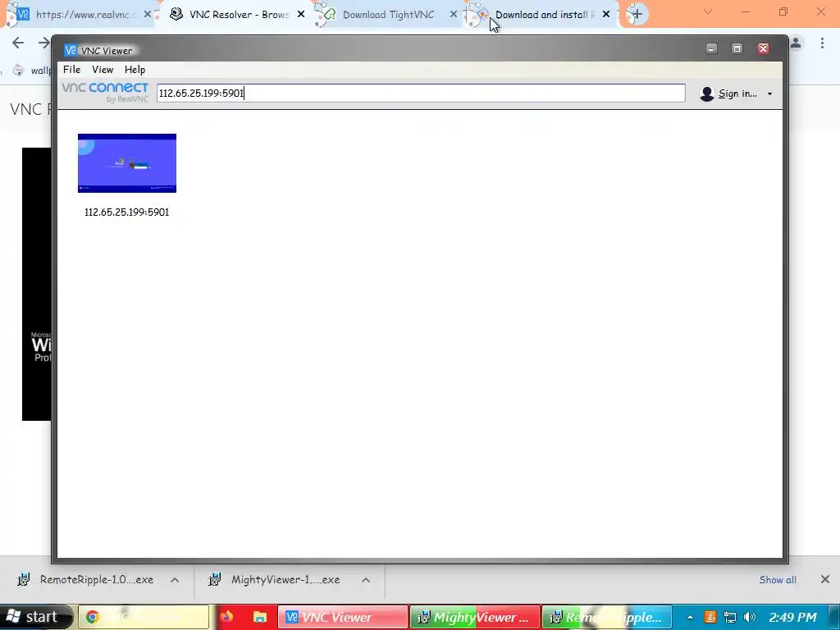Click the 112.65.25.199:5901 label under the thumbnail

click(127, 212)
